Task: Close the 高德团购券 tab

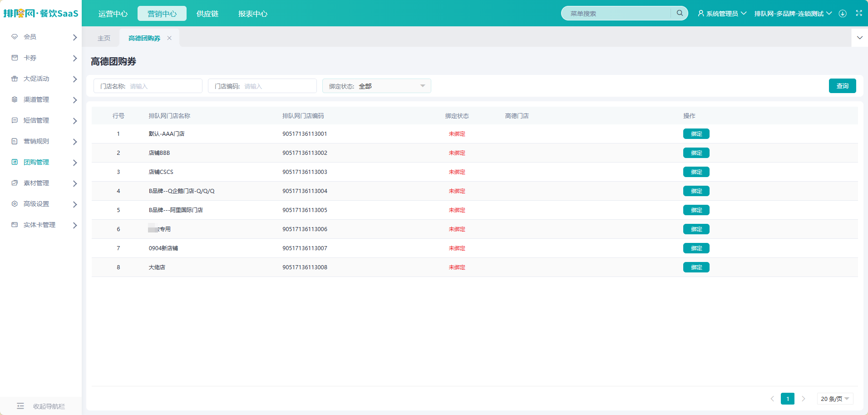Action: click(x=169, y=38)
